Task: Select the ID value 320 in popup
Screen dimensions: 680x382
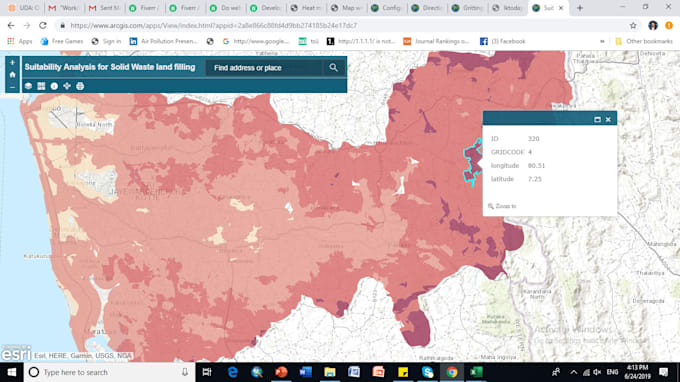Action: 533,139
